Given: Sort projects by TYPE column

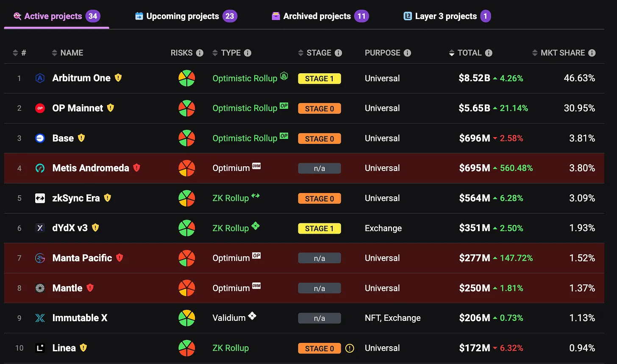Looking at the screenshot, I should click(231, 53).
